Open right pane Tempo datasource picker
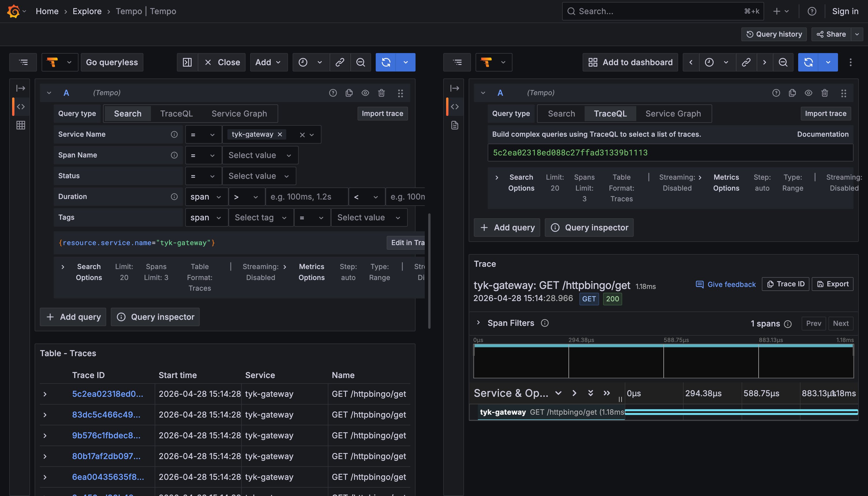Image resolution: width=868 pixels, height=496 pixels. coord(493,62)
